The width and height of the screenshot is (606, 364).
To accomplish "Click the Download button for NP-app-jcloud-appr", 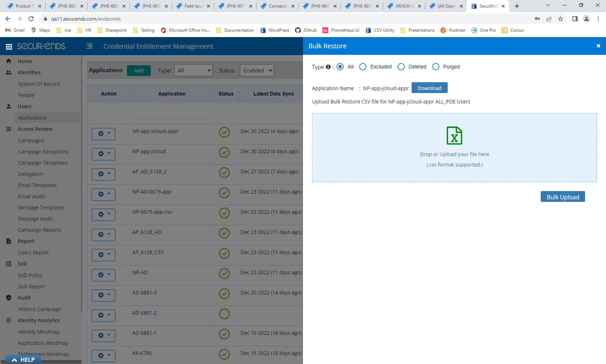I will tap(429, 88).
